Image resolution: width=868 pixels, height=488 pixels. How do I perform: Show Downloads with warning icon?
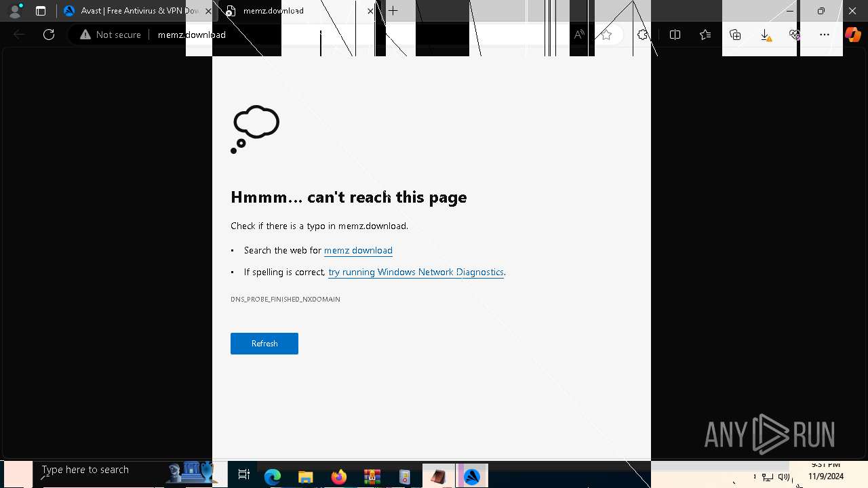[x=765, y=35]
